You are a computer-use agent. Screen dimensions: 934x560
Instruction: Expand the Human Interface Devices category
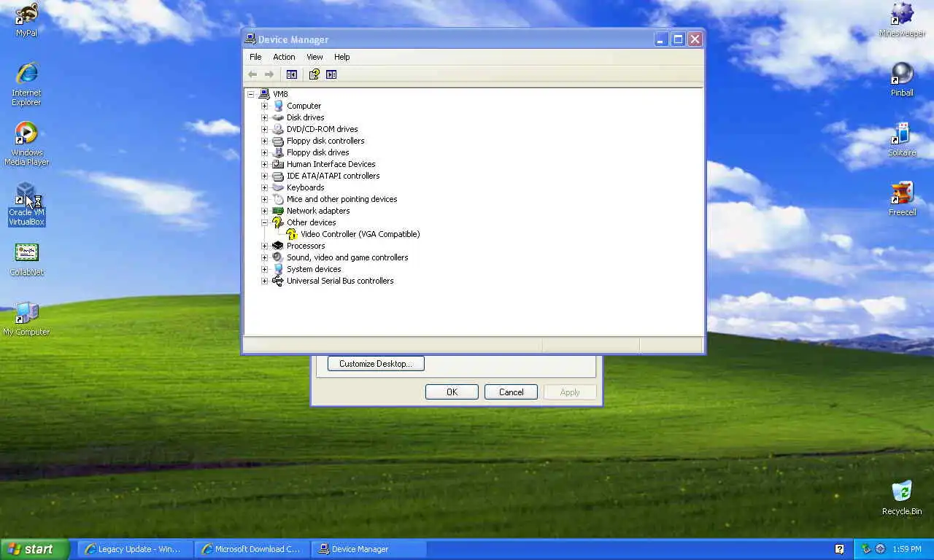[x=265, y=164]
